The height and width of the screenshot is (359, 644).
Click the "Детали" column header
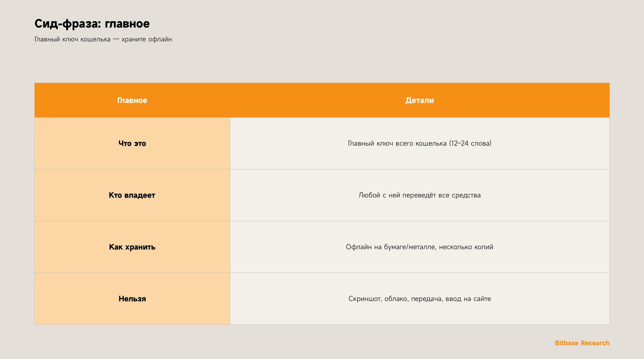[x=420, y=100]
